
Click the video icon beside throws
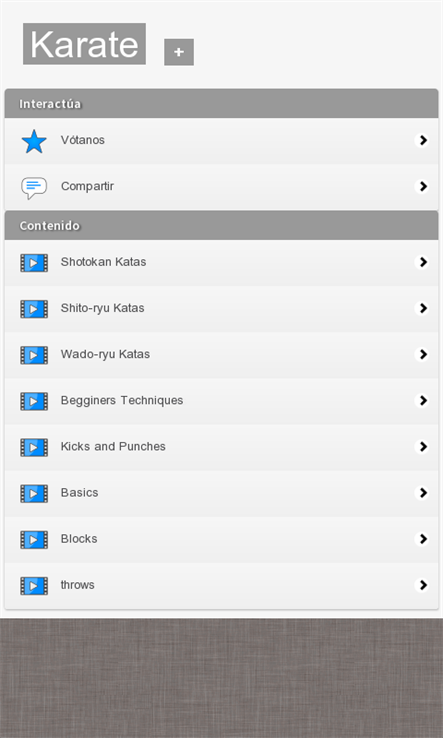(34, 586)
